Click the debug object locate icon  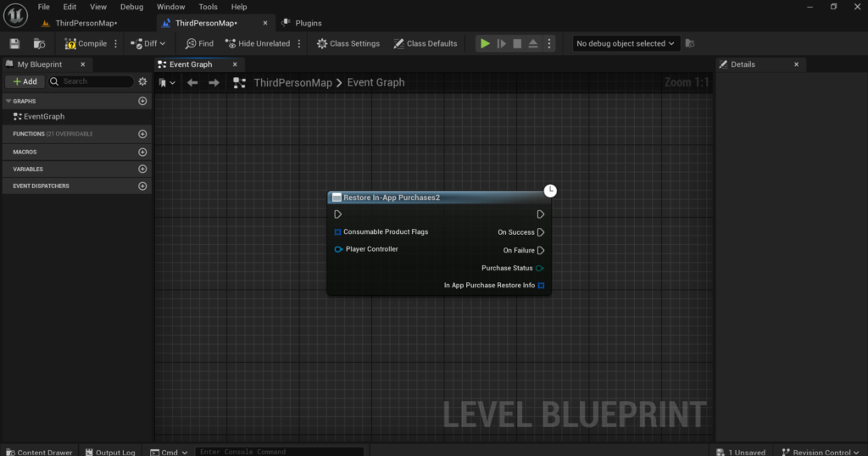(690, 44)
